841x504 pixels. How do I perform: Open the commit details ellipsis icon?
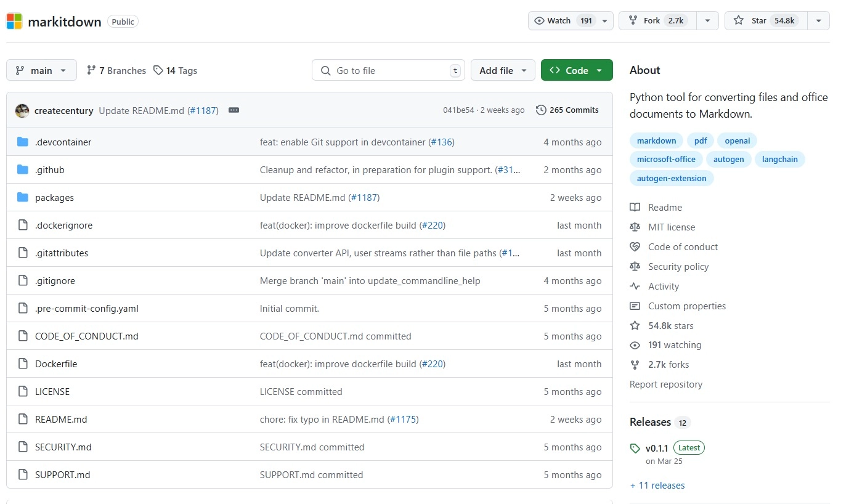pyautogui.click(x=234, y=110)
